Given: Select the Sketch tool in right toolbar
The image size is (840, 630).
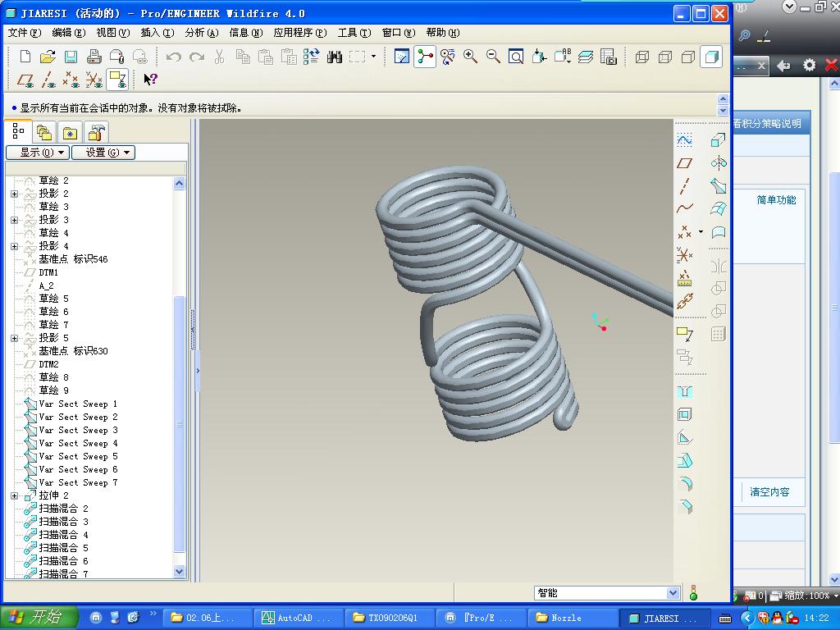Looking at the screenshot, I should [685, 139].
